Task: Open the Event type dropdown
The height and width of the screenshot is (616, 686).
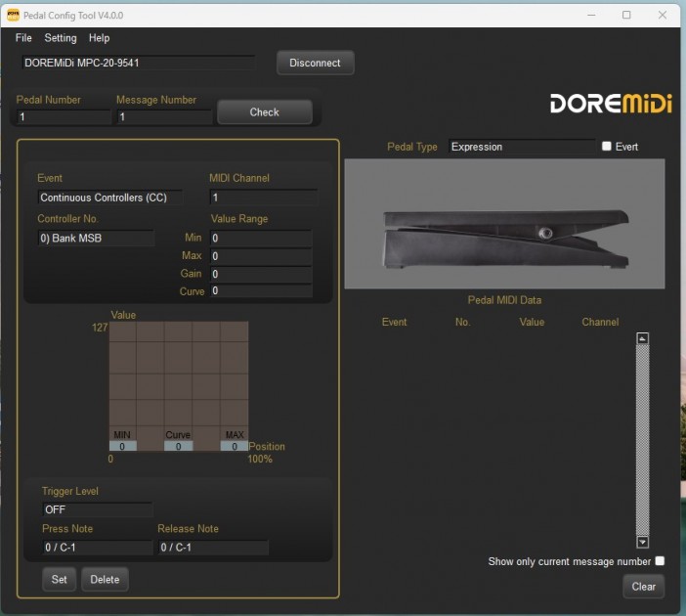Action: 109,198
